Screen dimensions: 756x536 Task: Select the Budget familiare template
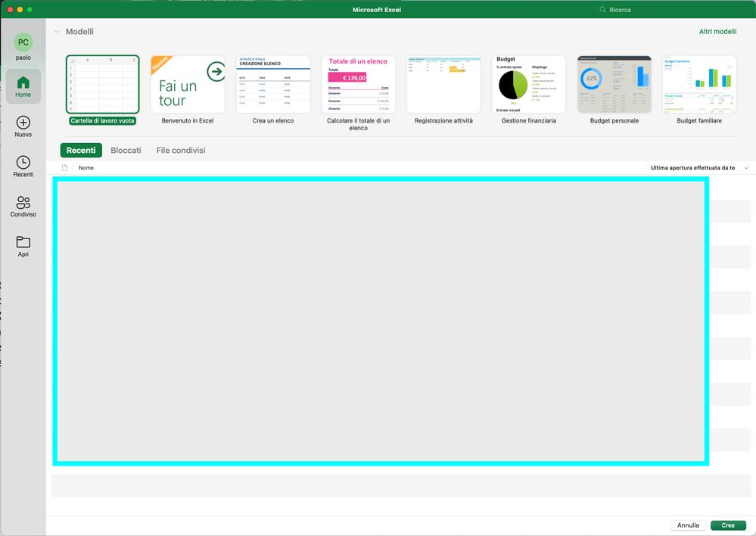[x=699, y=90]
